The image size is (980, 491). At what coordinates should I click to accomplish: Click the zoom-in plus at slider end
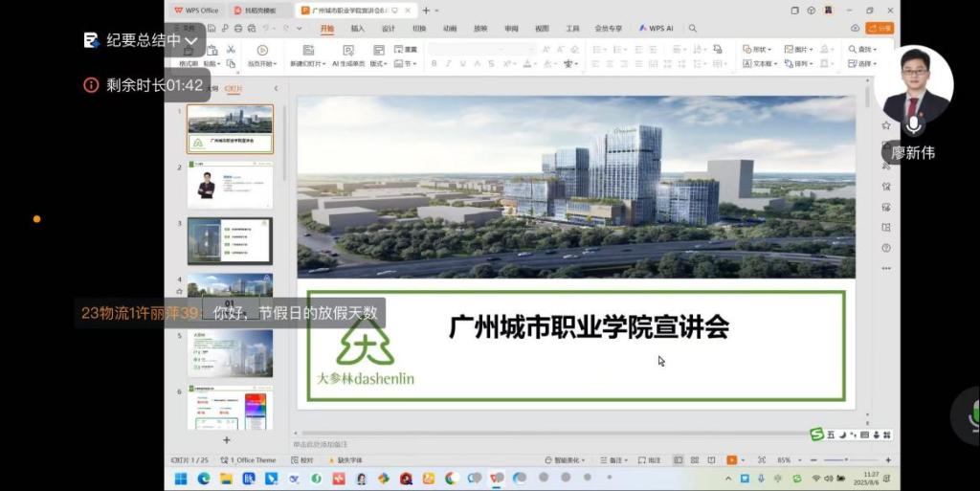pyautogui.click(x=888, y=459)
